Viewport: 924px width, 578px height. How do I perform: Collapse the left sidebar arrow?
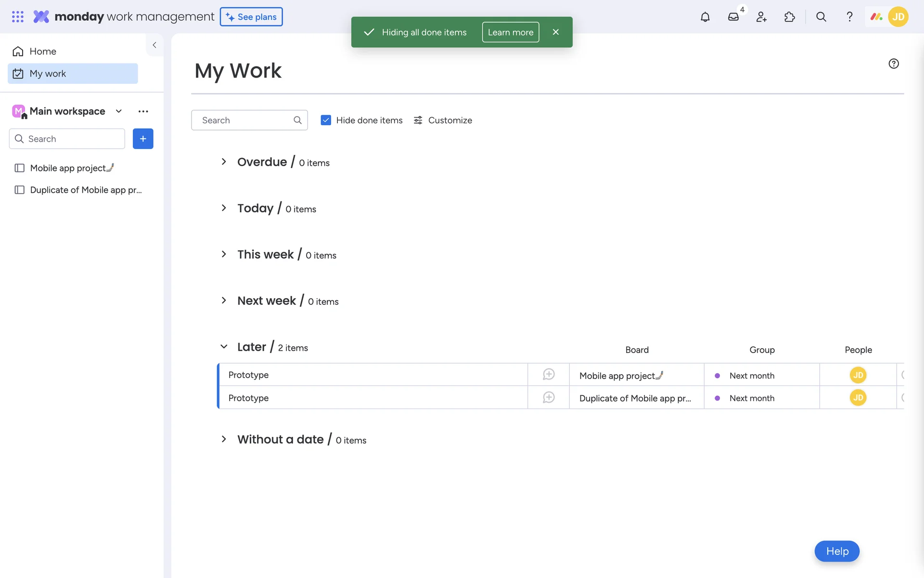(154, 45)
